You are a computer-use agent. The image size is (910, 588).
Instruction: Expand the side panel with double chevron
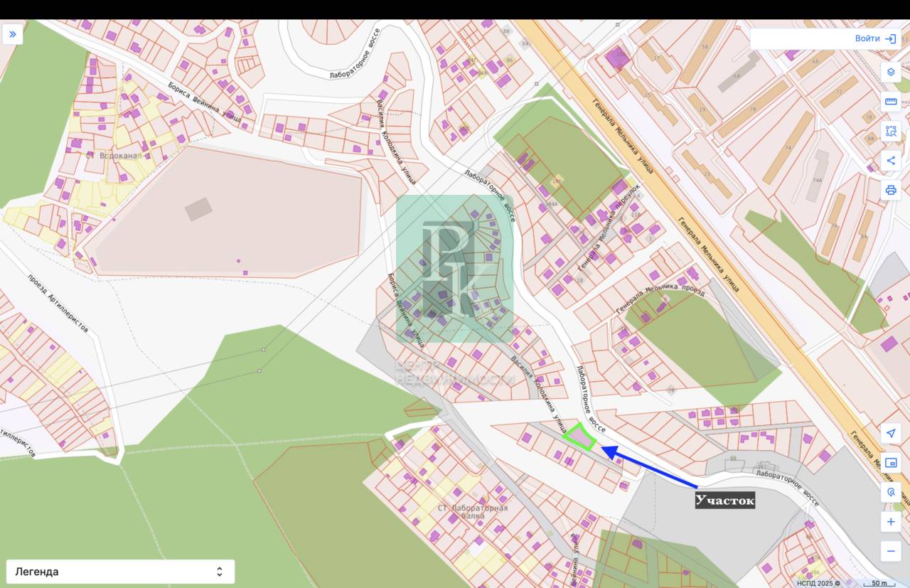coord(12,34)
